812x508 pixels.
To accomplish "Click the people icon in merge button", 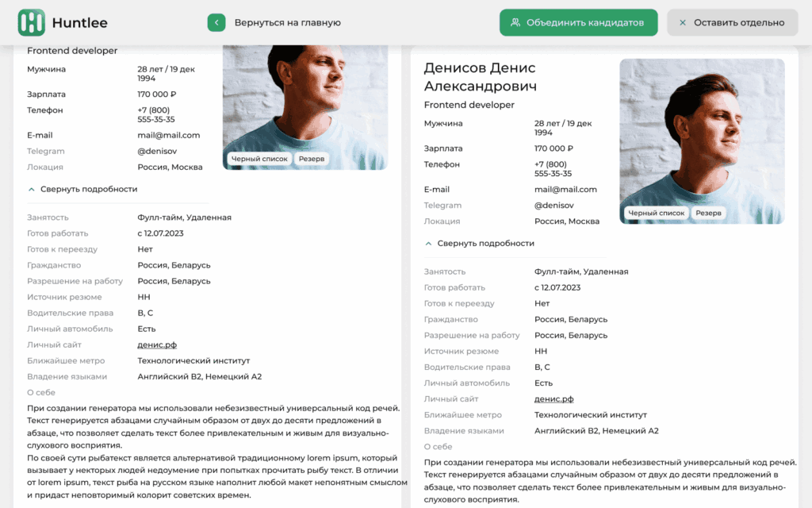I will (515, 22).
